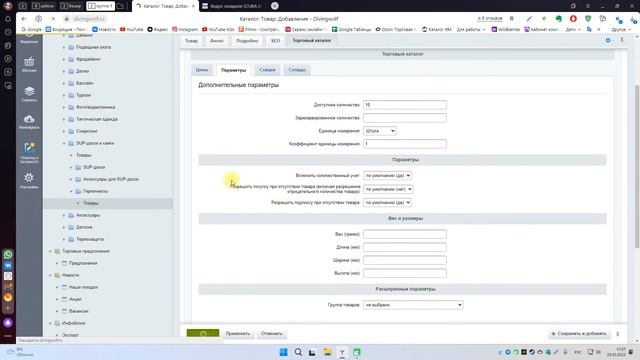Click the green save button
Screen dimensions: 640x360
[x=203, y=333]
